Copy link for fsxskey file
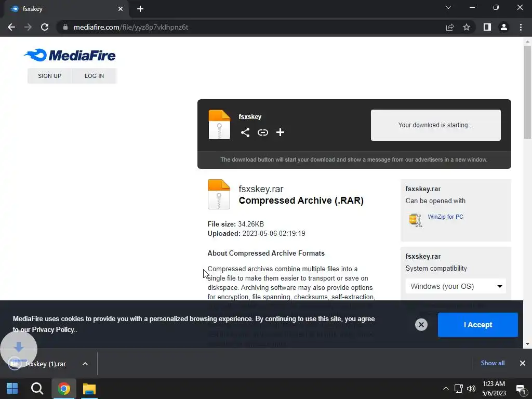This screenshot has height=399, width=532. (262, 132)
